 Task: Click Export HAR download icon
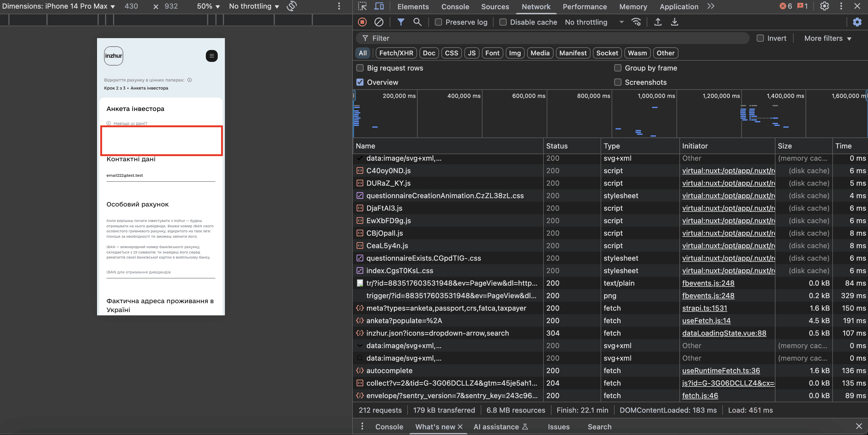click(x=674, y=22)
